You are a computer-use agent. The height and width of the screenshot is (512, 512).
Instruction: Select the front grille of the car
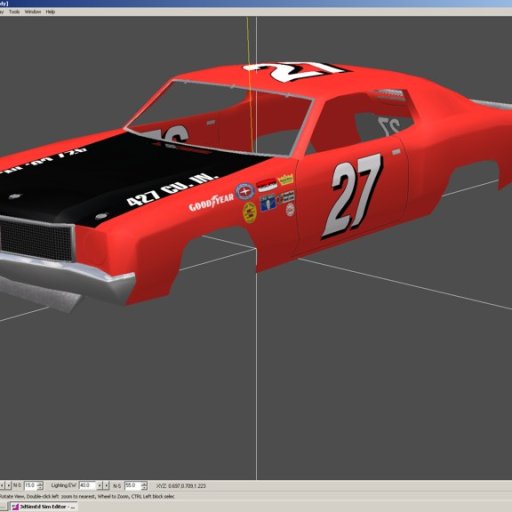(x=36, y=239)
